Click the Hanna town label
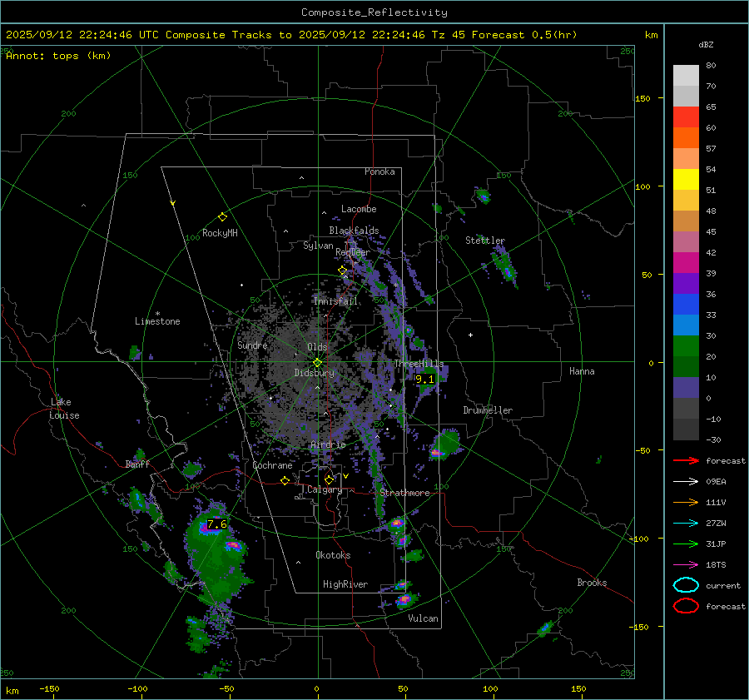Image resolution: width=749 pixels, height=700 pixels. point(582,371)
